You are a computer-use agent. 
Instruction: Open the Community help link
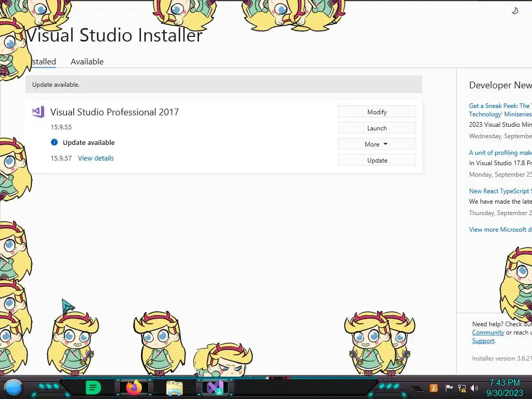click(488, 332)
